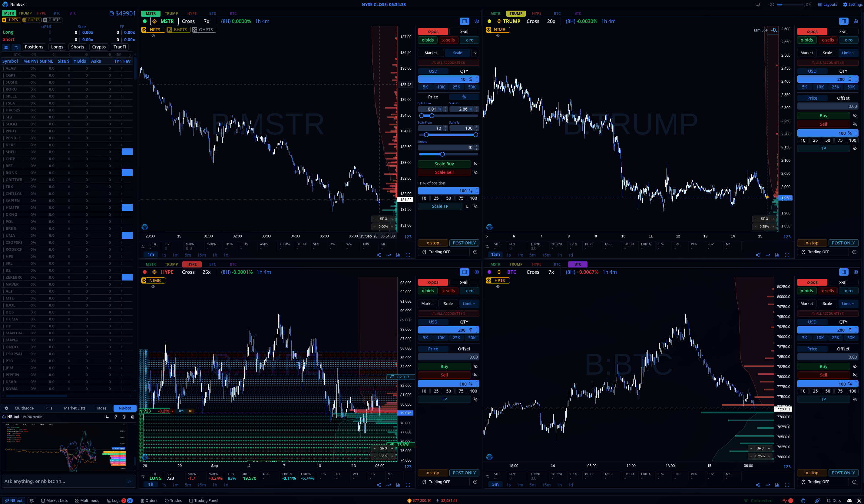Open TRUMP Limit order type dropdown
This screenshot has height=504, width=864.
coord(848,53)
